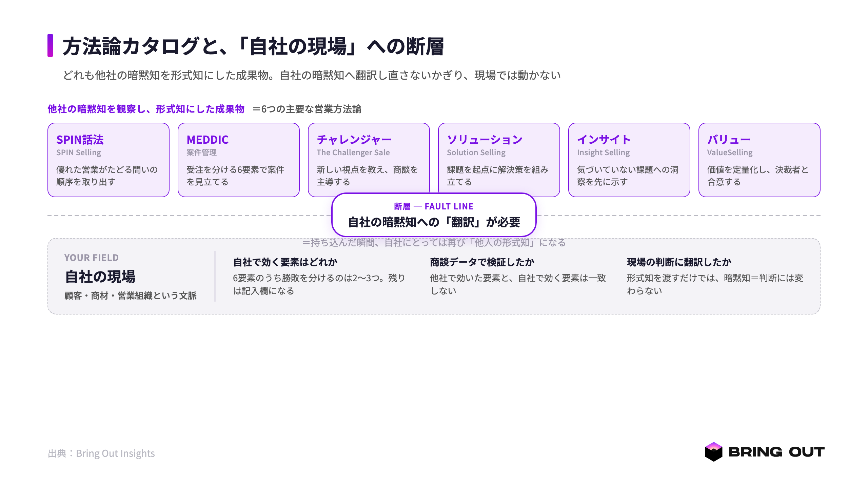Click description 課題を起点に解決策を組み
The image size is (868, 488).
coord(498,176)
